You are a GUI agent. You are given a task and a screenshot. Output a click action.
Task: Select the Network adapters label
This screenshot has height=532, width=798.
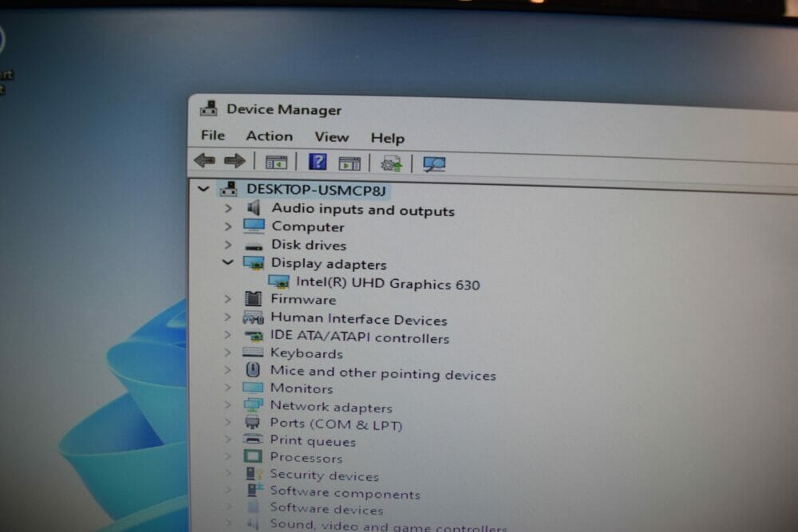tap(331, 406)
